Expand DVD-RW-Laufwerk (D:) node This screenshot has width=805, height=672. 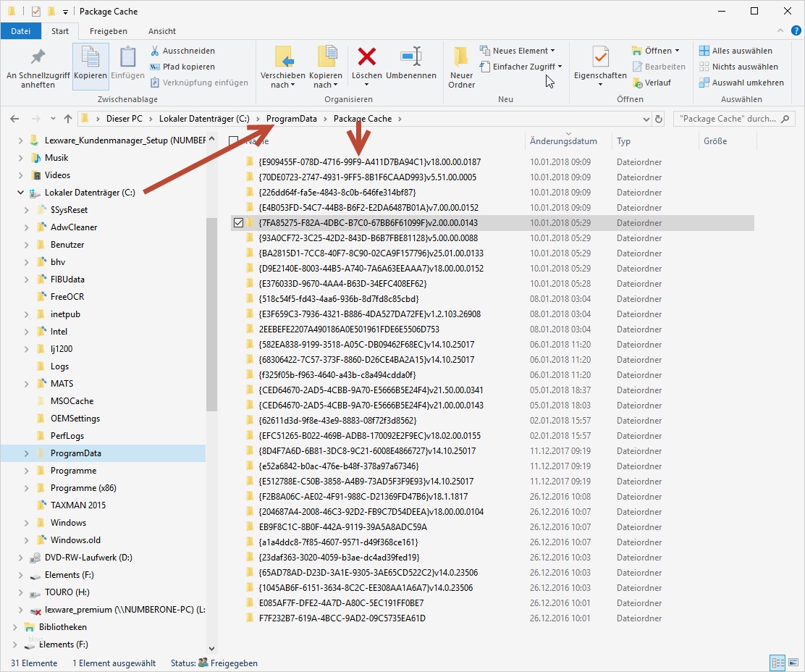coord(20,558)
